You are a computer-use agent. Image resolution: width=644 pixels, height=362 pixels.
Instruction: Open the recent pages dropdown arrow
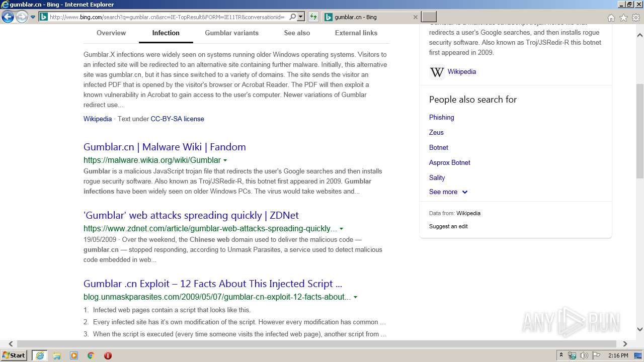(33, 17)
